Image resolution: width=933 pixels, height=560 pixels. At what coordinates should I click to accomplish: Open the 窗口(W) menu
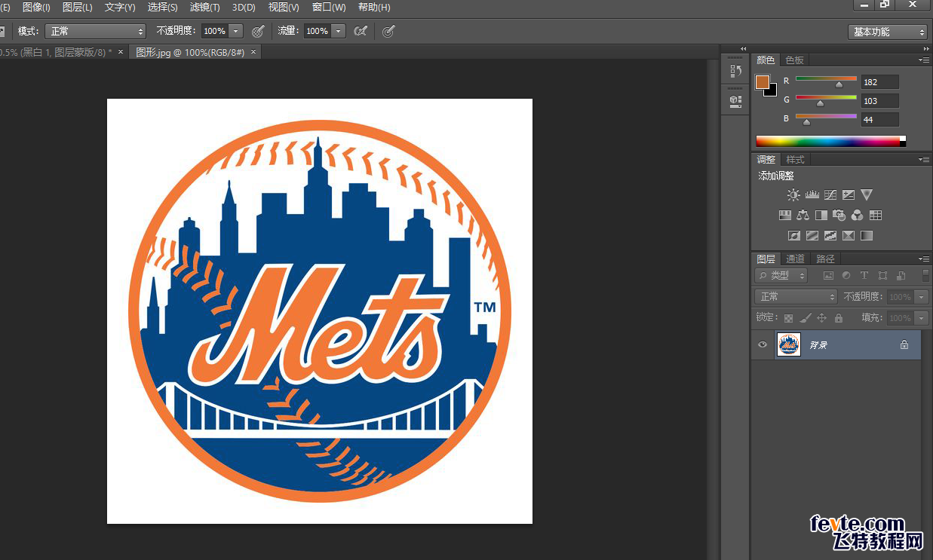point(329,8)
